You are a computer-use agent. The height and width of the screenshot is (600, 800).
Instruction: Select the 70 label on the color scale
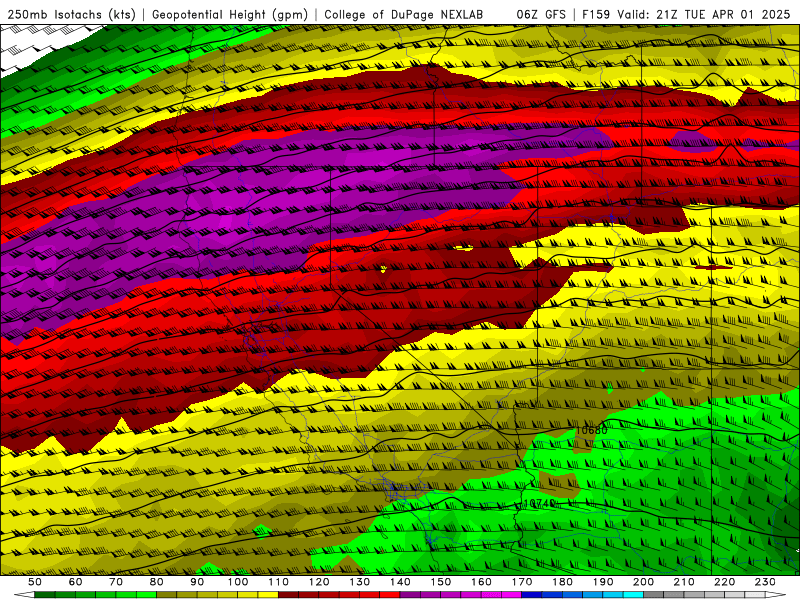click(x=116, y=582)
